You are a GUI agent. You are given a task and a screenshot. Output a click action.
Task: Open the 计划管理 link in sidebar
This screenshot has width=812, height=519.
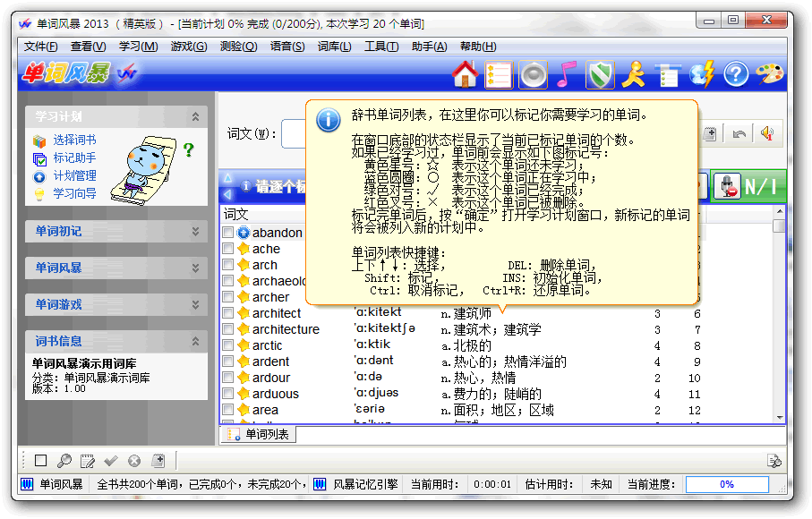point(74,176)
